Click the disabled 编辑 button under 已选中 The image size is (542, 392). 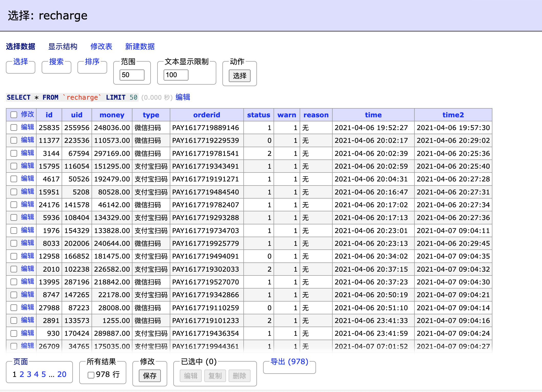point(191,376)
